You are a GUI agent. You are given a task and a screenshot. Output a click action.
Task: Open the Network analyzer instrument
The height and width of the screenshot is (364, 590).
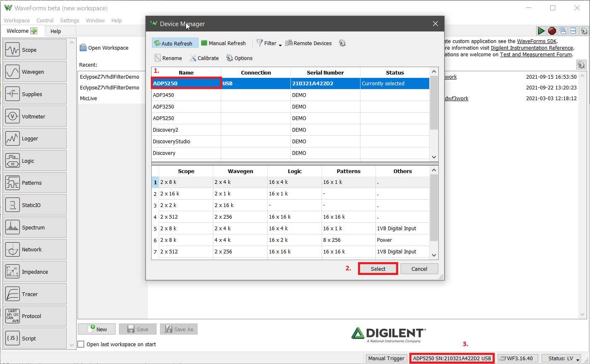click(x=35, y=249)
